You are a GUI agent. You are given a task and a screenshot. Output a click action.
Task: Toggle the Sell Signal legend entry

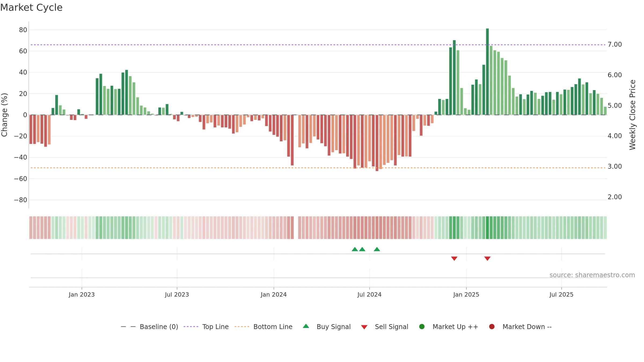(x=385, y=327)
